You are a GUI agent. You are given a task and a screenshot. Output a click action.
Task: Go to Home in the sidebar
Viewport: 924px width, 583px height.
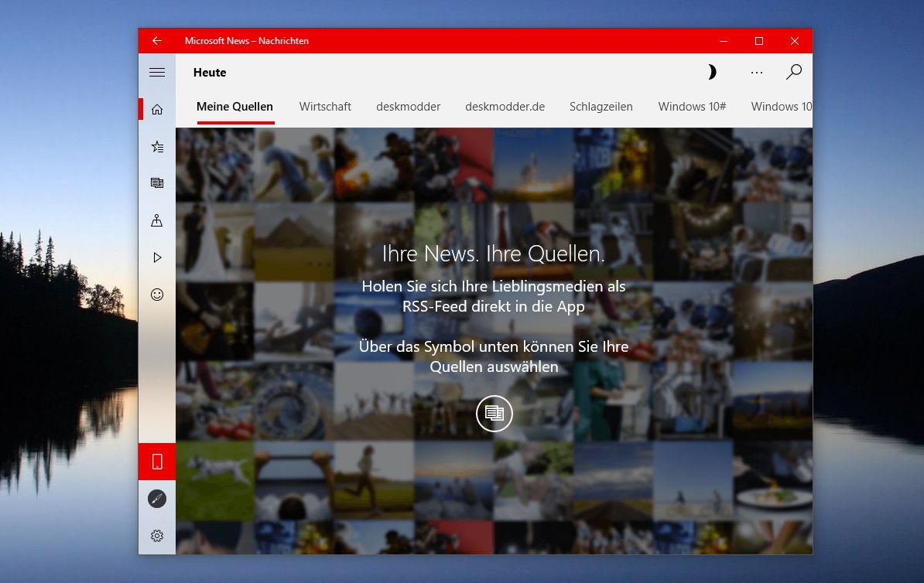[x=157, y=110]
